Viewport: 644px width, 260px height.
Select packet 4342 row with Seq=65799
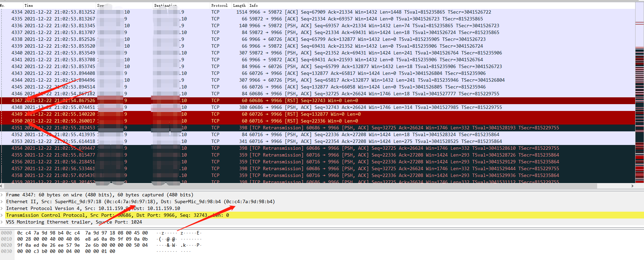coord(318,67)
